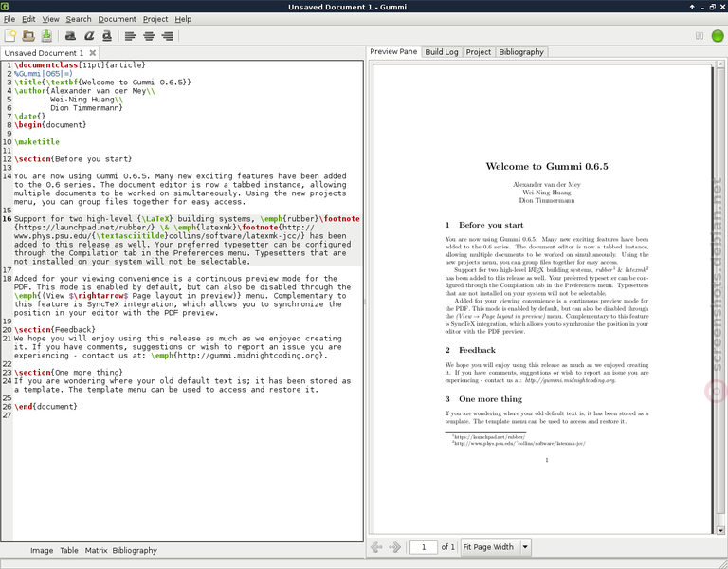
Task: Click the \documentclass line in editor
Action: coord(80,65)
